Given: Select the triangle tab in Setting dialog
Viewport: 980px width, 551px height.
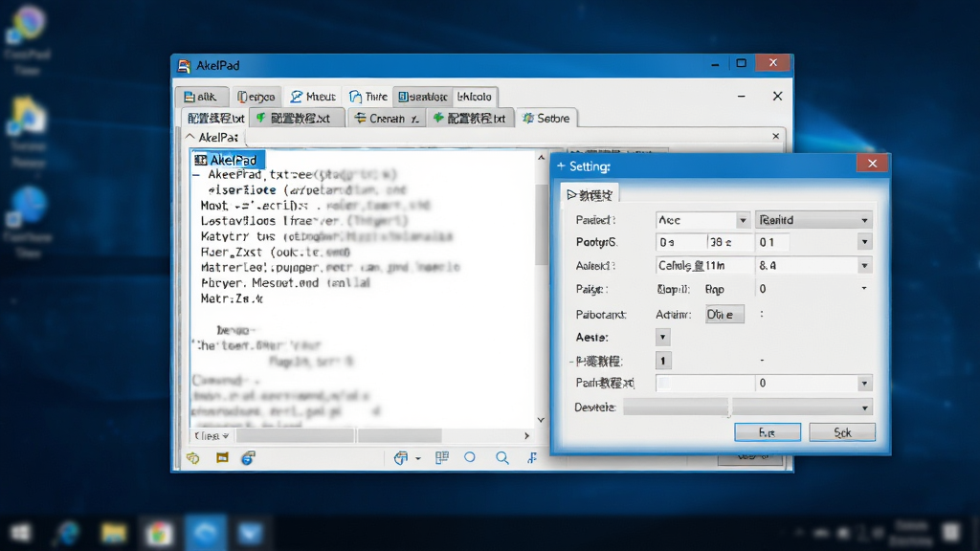Looking at the screenshot, I should [x=590, y=195].
